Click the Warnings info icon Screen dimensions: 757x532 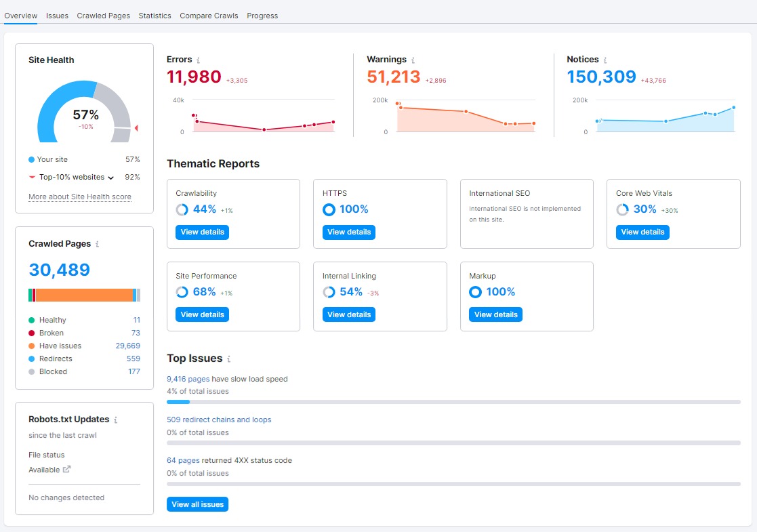click(413, 60)
